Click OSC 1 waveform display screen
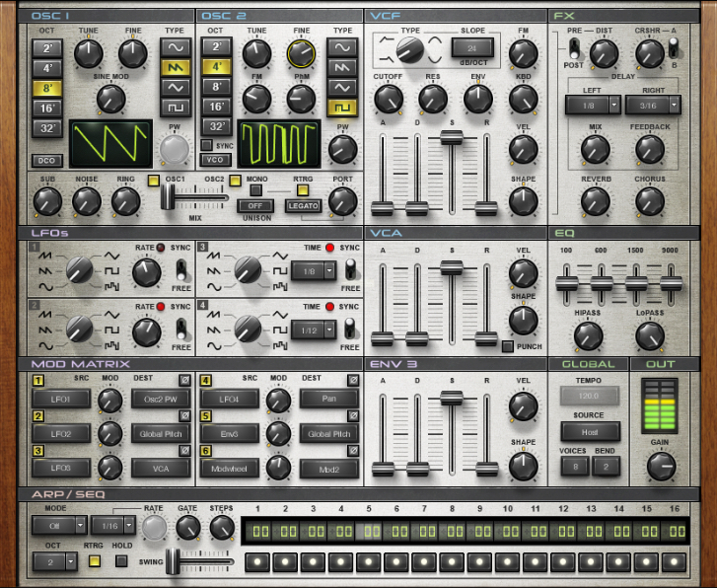 [x=110, y=144]
